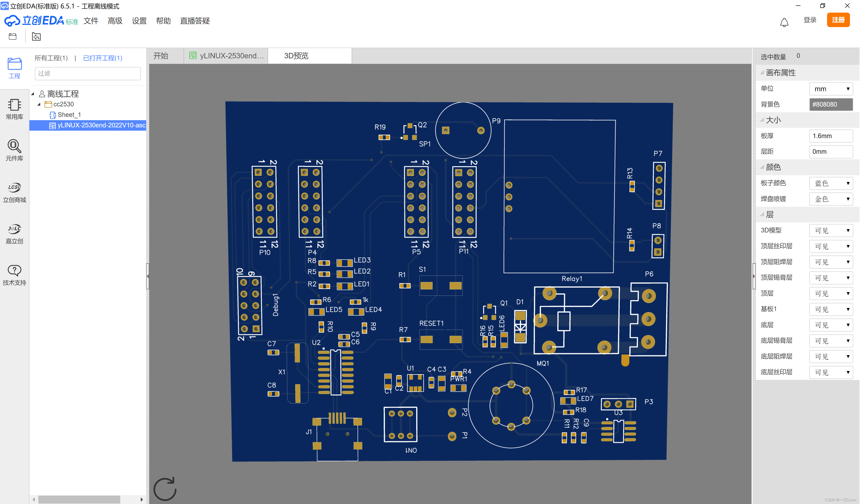
Task: Click the cc2530 folder icon
Action: (x=48, y=104)
